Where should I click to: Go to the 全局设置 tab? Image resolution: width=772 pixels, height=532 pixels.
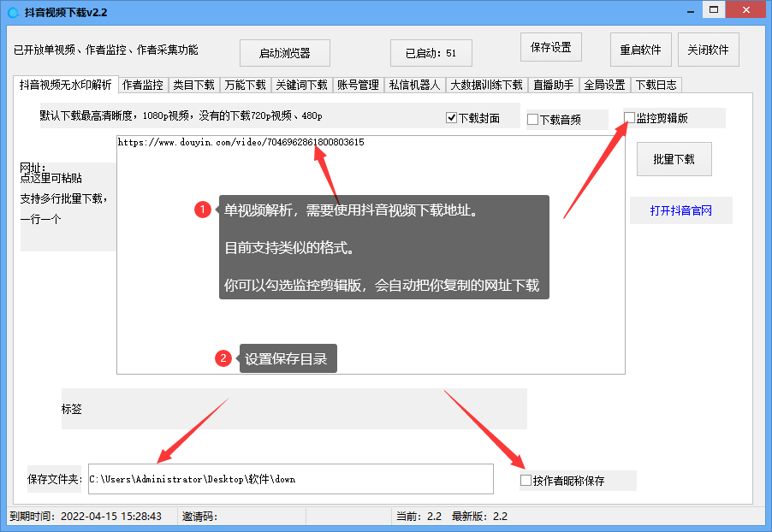[604, 86]
